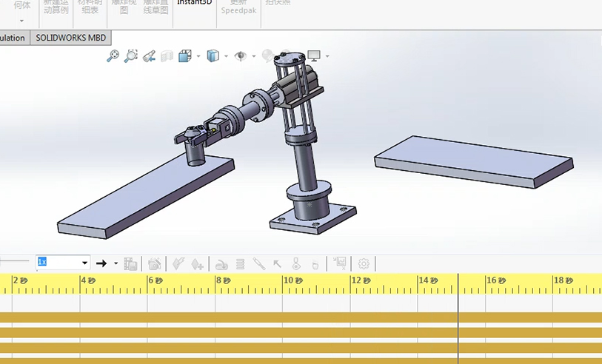602x364 pixels.
Task: Click the Gravity icon in motion toolbar
Action: pos(315,264)
